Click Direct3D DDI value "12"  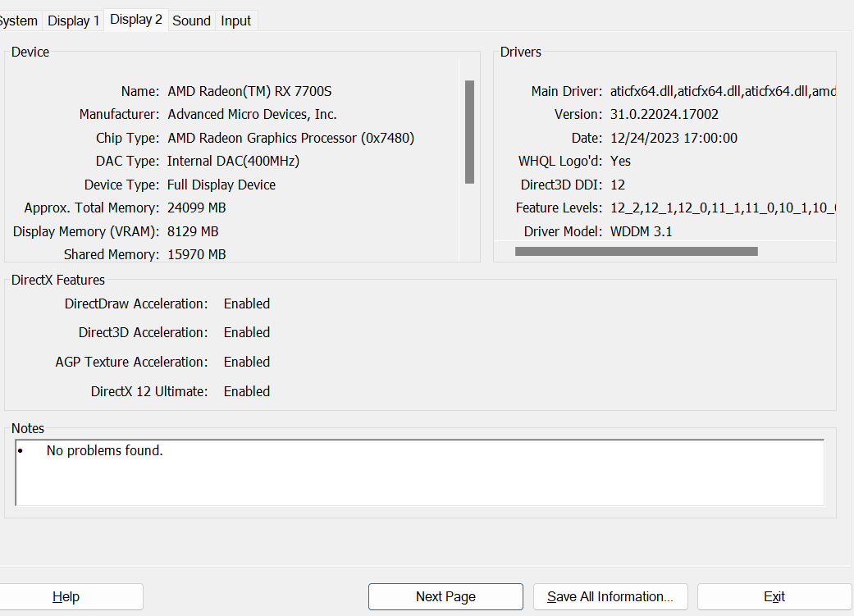[618, 185]
